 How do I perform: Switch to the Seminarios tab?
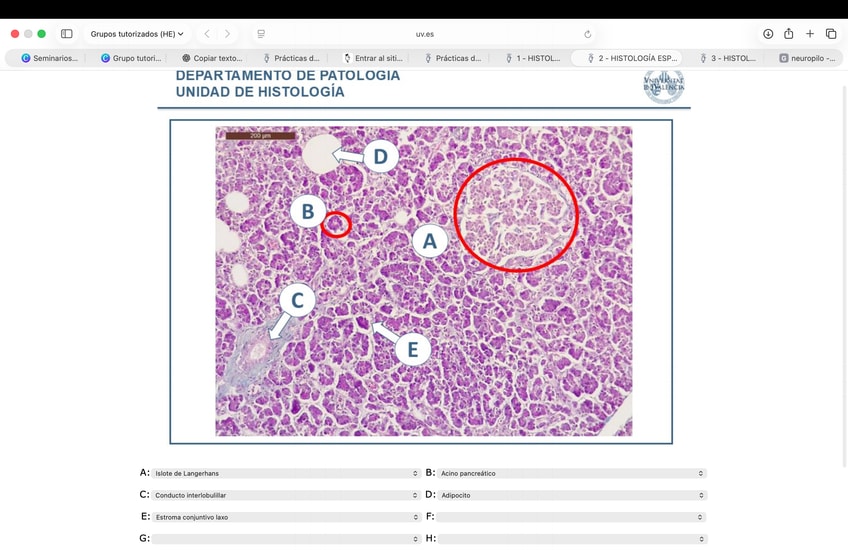point(49,58)
